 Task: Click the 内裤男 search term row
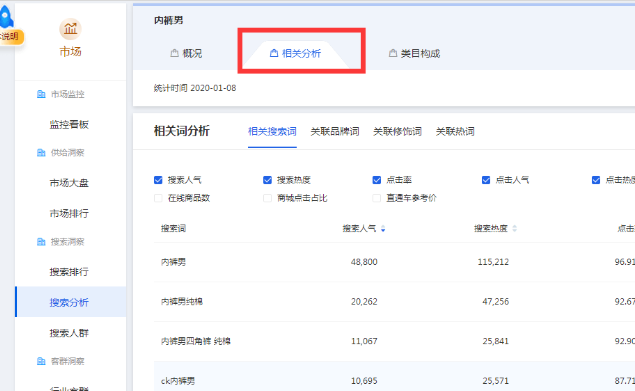173,262
